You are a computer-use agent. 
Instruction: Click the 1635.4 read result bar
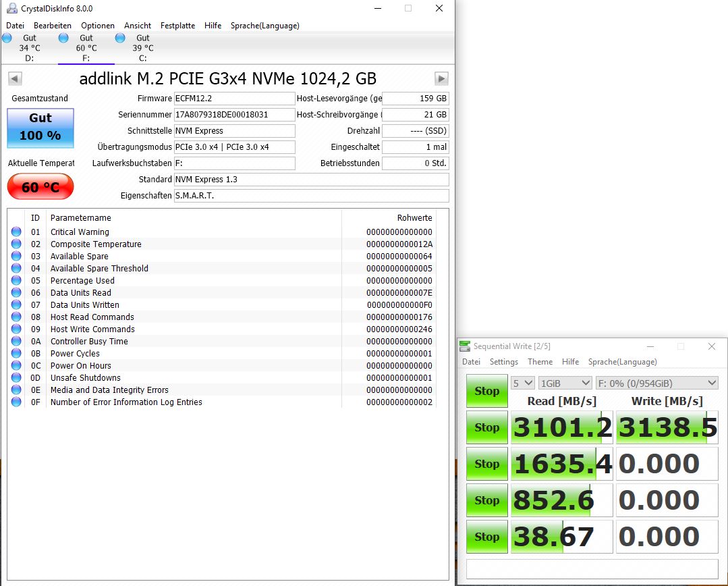click(562, 464)
